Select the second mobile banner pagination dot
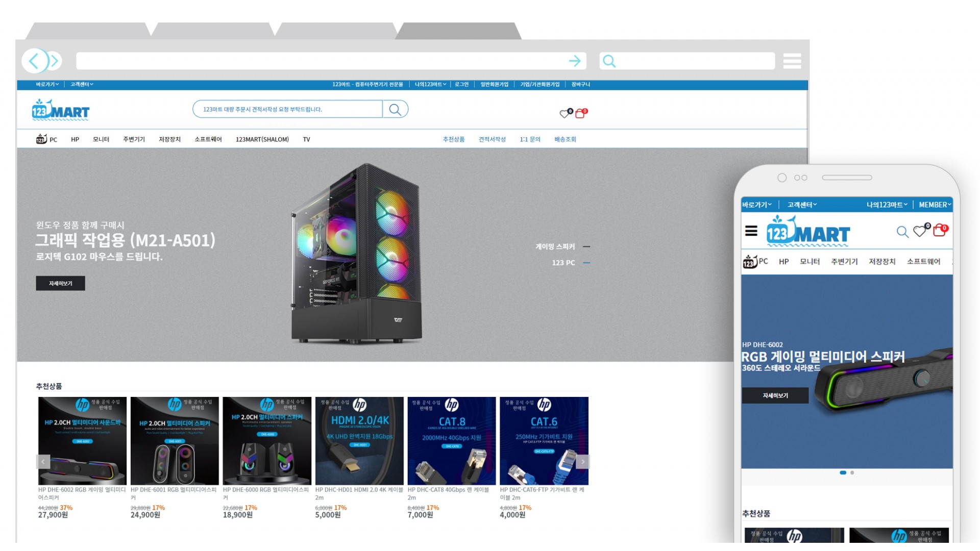 [852, 472]
